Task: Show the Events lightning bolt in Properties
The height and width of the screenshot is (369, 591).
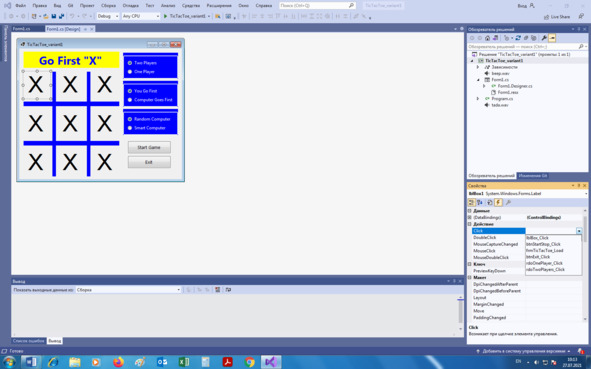Action: 498,203
